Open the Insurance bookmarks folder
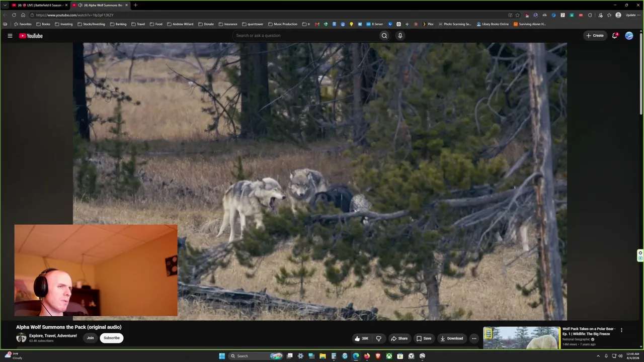Viewport: 644px width, 362px height. tap(228, 24)
